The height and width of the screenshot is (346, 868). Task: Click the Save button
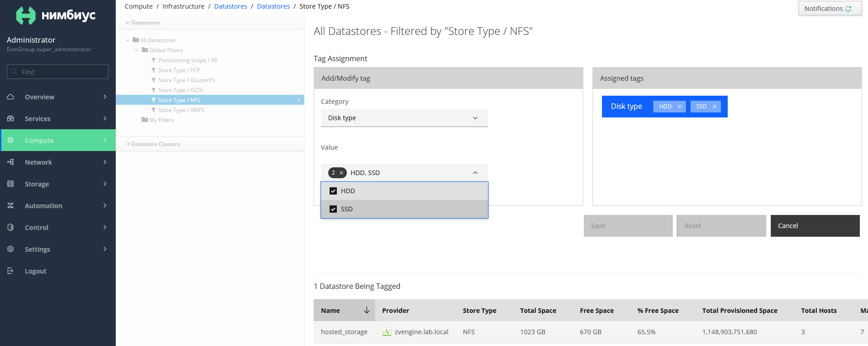tap(628, 226)
